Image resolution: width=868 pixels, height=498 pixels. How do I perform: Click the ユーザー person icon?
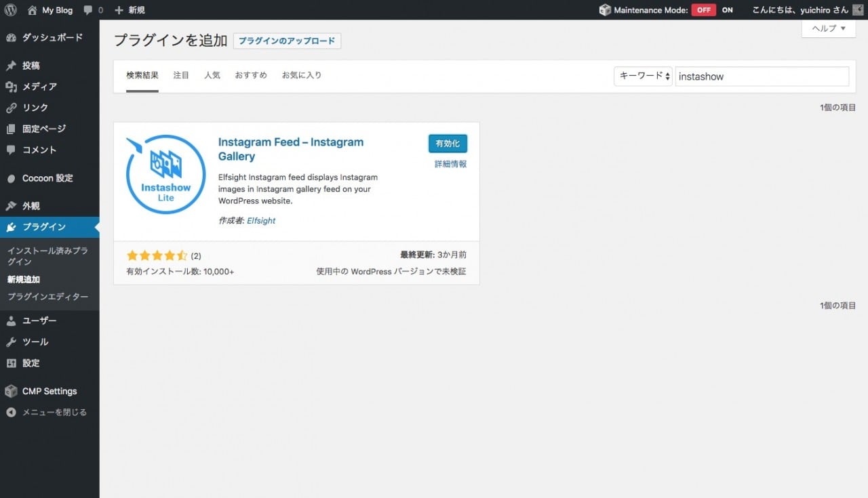tap(11, 320)
